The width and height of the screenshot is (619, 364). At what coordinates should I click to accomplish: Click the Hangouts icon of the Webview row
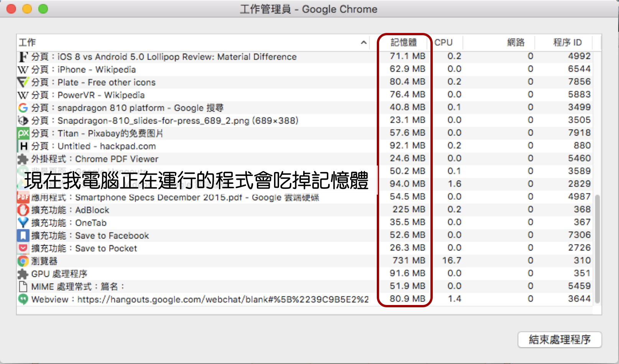(23, 299)
